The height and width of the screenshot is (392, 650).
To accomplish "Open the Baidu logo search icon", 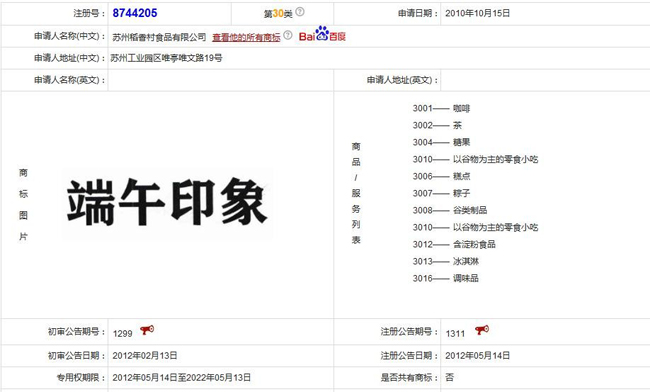I will tap(322, 34).
